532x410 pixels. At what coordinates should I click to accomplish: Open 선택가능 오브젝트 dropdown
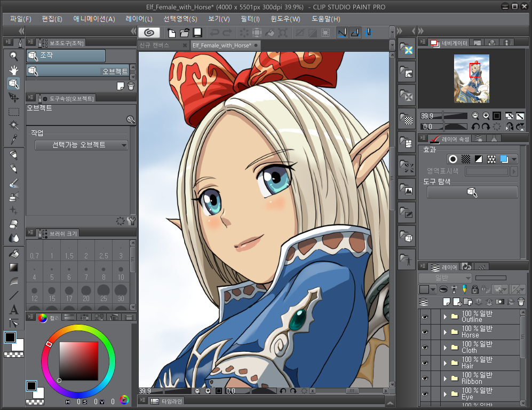click(82, 145)
